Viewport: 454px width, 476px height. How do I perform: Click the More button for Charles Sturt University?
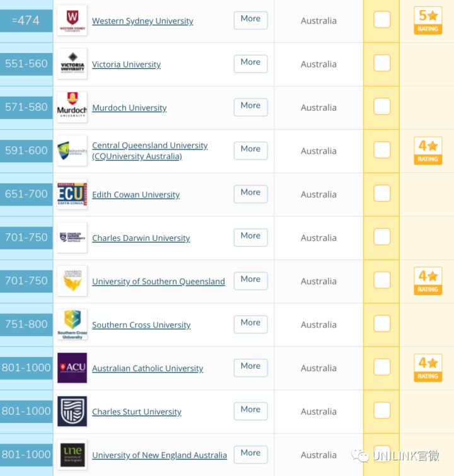pos(250,411)
